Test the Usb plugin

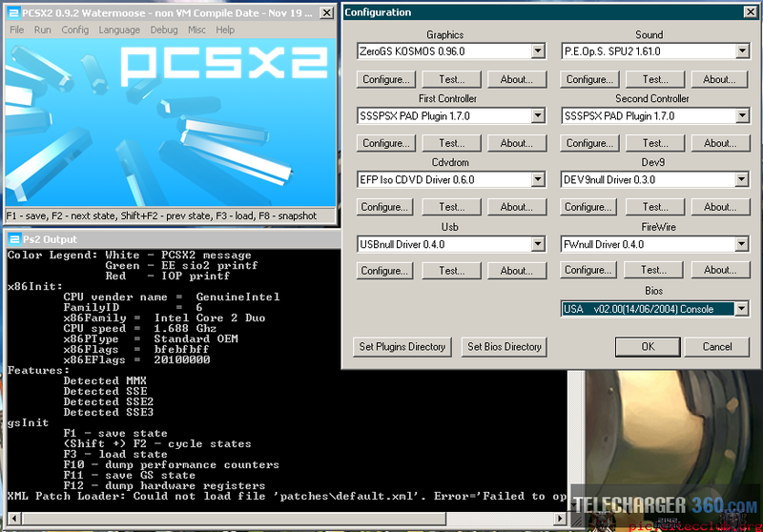pos(451,271)
